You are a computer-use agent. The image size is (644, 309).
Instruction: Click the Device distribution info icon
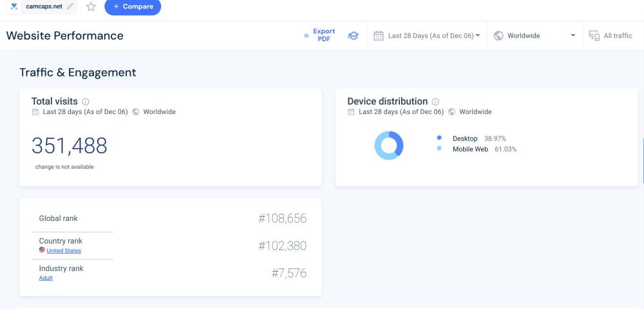pyautogui.click(x=435, y=102)
